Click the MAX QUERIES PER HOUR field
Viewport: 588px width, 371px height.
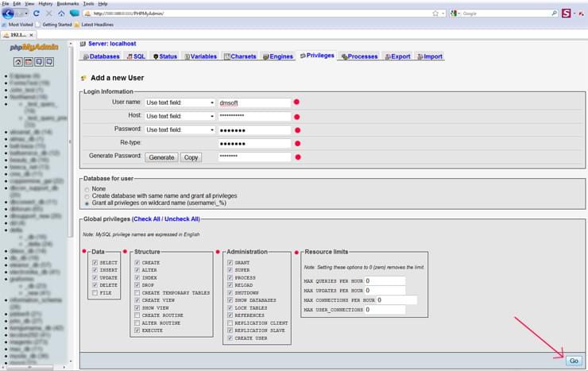pyautogui.click(x=385, y=280)
